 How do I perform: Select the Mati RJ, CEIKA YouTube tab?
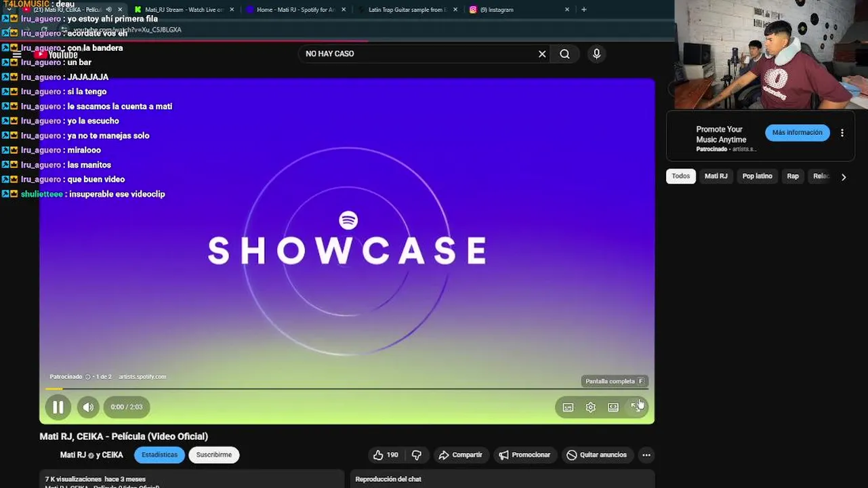(x=66, y=9)
